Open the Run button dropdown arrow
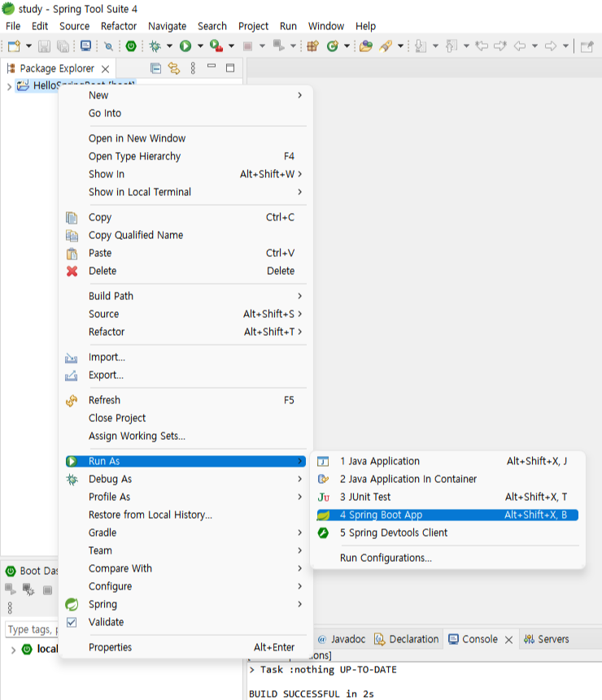Viewport: 602px width, 700px height. tap(200, 46)
